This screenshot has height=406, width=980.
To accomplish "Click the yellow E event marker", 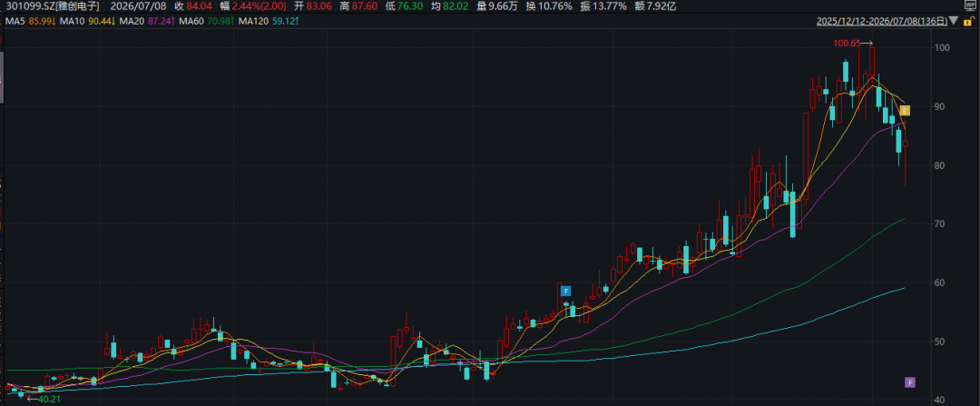I will 905,111.
